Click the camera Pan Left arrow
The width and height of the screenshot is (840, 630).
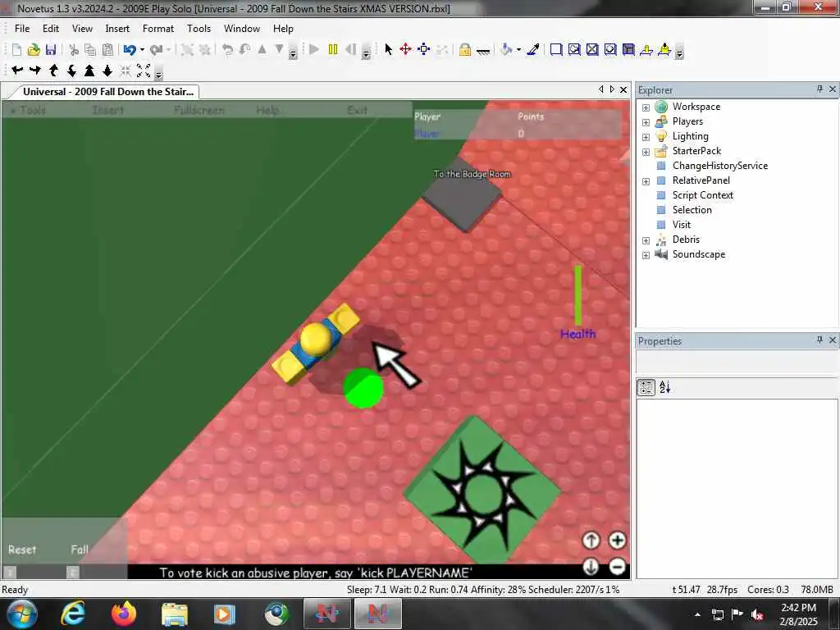coord(17,71)
